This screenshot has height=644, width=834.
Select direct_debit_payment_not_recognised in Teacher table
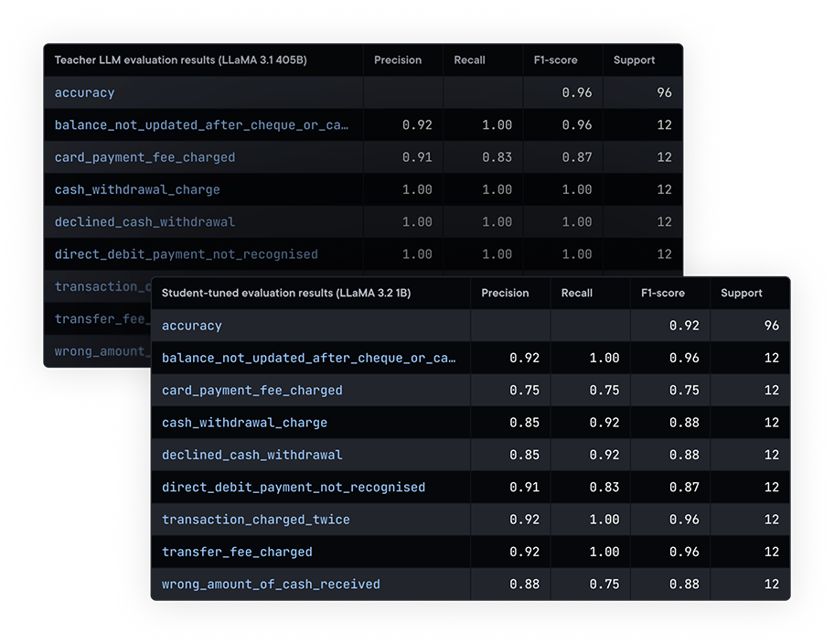[363, 254]
